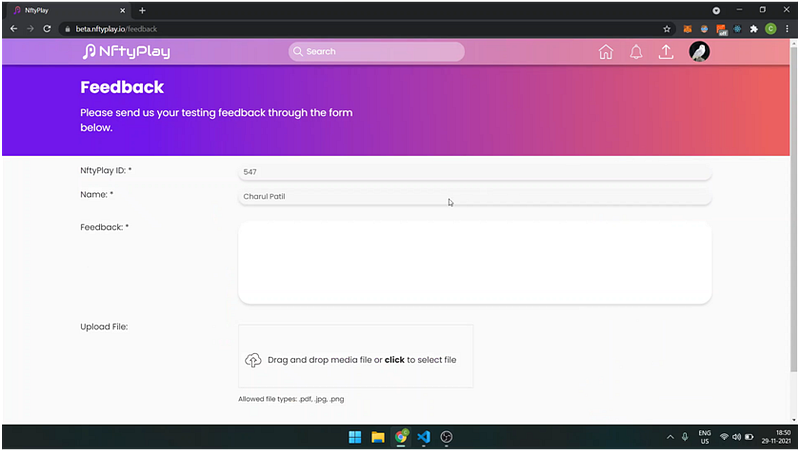Click the page vertical scrollbar
Screen dimensions: 800x451
(x=793, y=210)
